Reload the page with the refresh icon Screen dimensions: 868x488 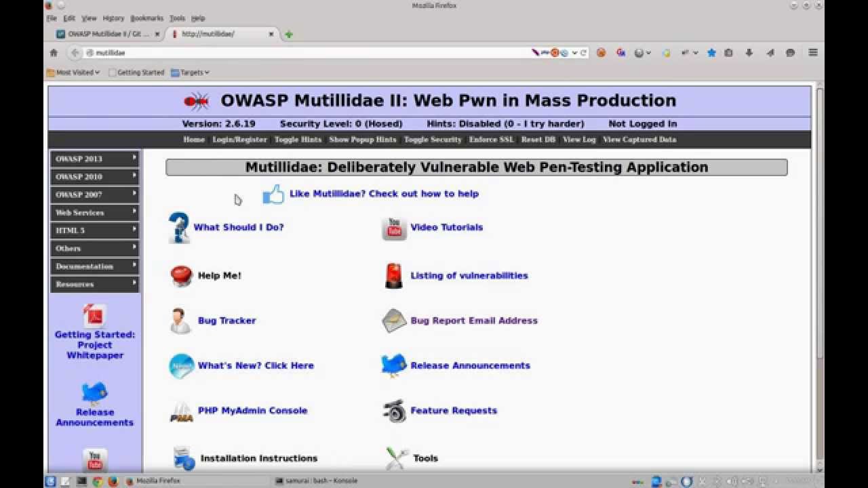(x=584, y=53)
